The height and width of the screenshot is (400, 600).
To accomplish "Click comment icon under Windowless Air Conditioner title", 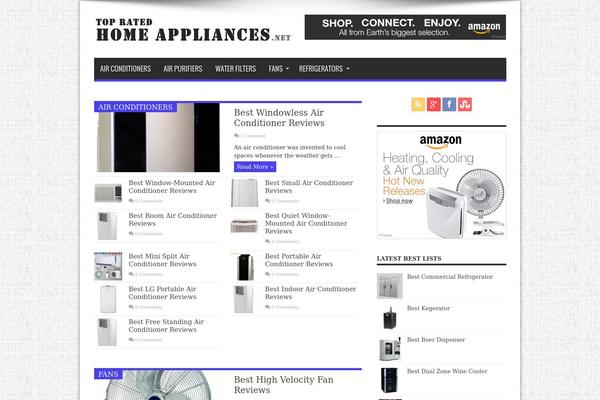I will (236, 136).
